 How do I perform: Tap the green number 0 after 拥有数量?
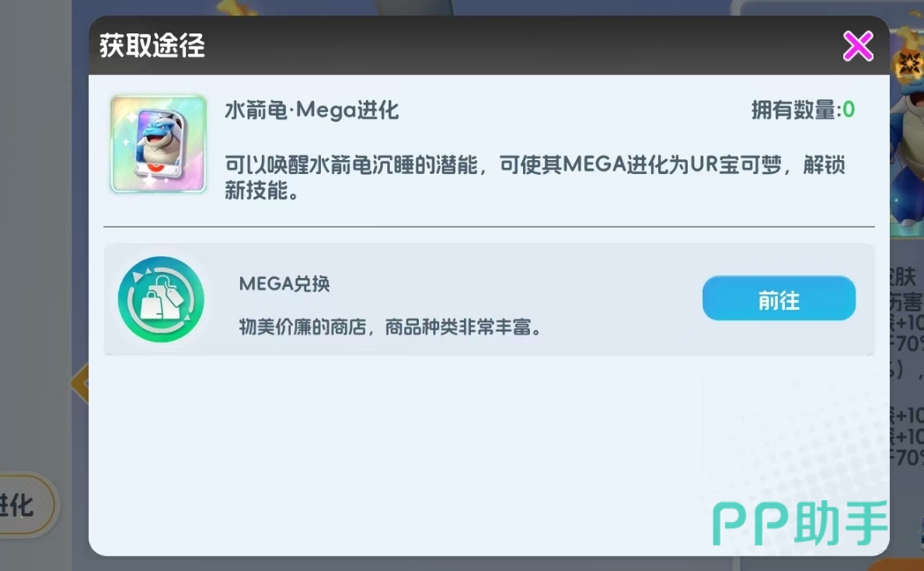tap(849, 110)
